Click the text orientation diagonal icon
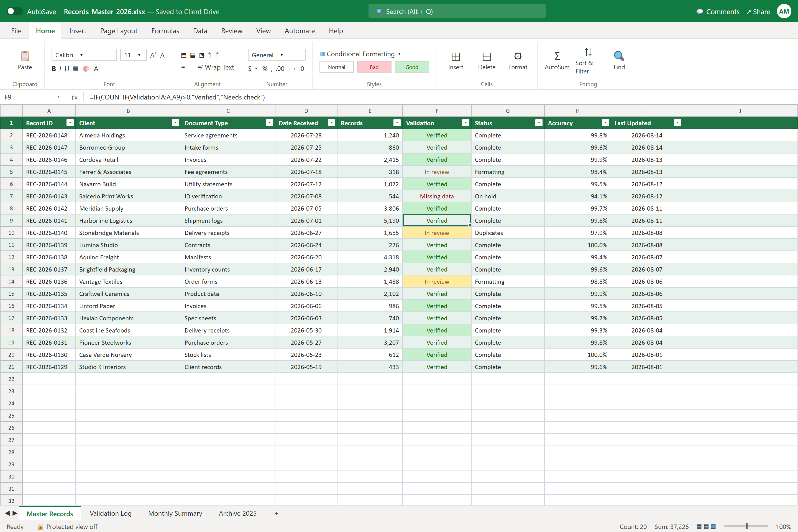The image size is (798, 532). (x=202, y=55)
